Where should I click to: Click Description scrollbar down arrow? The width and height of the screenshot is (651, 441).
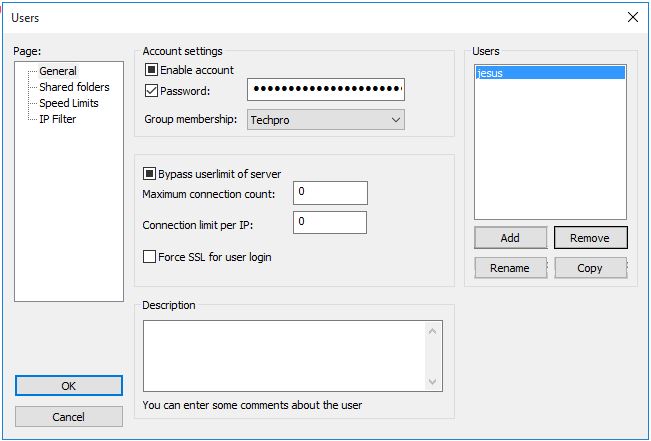click(x=433, y=381)
